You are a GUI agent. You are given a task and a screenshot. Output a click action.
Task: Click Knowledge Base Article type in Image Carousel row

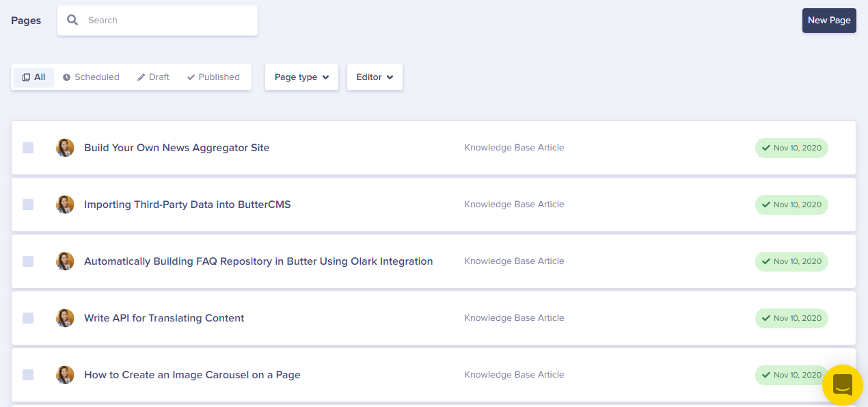coord(514,375)
